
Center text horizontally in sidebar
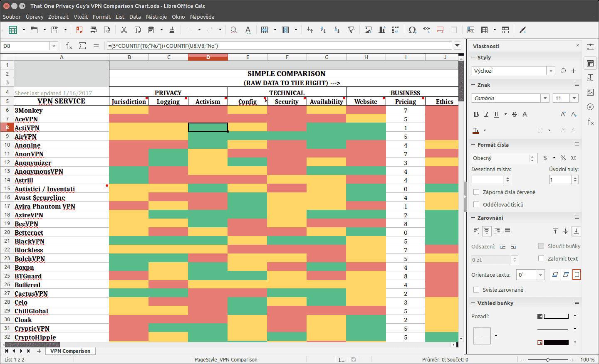pos(487,231)
